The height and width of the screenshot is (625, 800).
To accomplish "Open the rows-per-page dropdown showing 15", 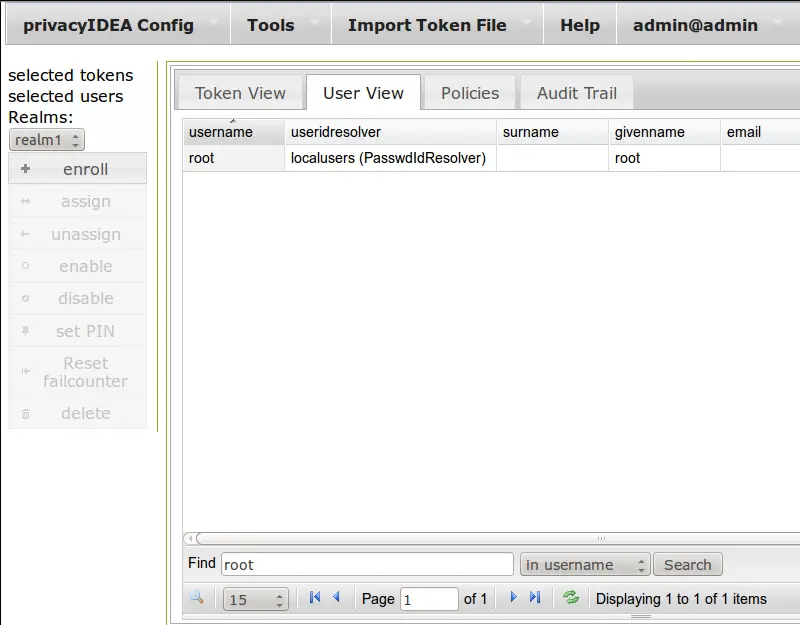I will tap(256, 599).
